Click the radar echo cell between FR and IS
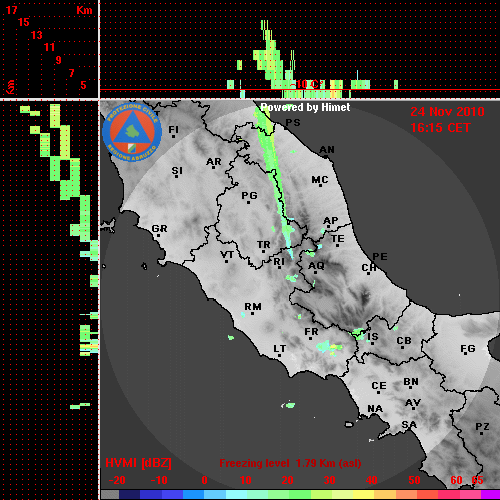 [x=329, y=348]
